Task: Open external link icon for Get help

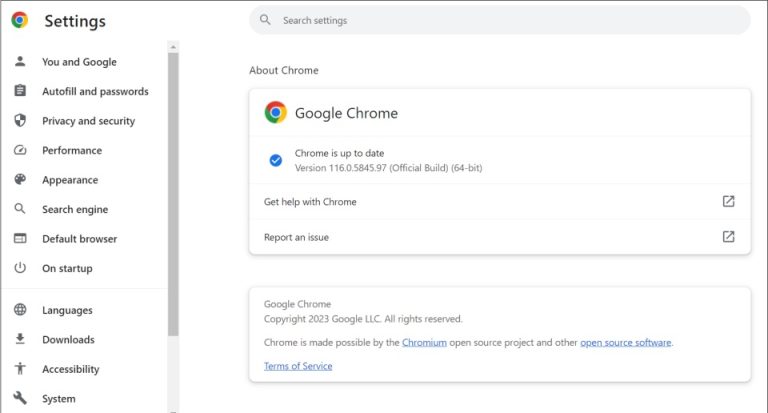Action: click(x=729, y=201)
